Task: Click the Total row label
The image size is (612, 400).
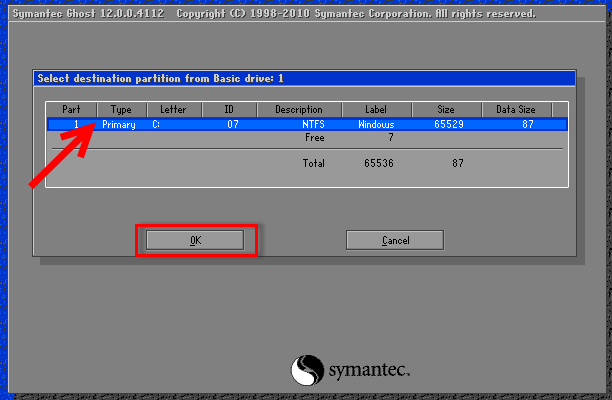Action: click(314, 163)
